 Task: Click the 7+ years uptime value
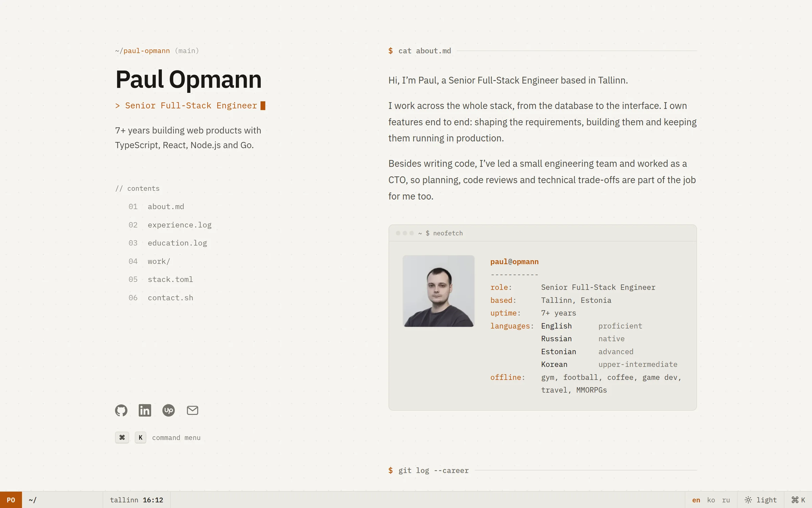pyautogui.click(x=559, y=313)
